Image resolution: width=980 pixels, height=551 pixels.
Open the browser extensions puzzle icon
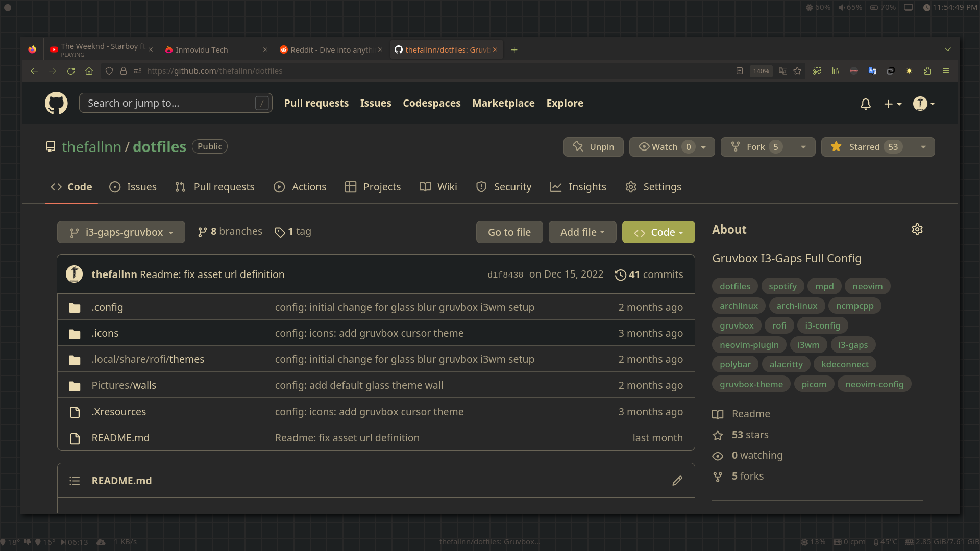(x=927, y=71)
